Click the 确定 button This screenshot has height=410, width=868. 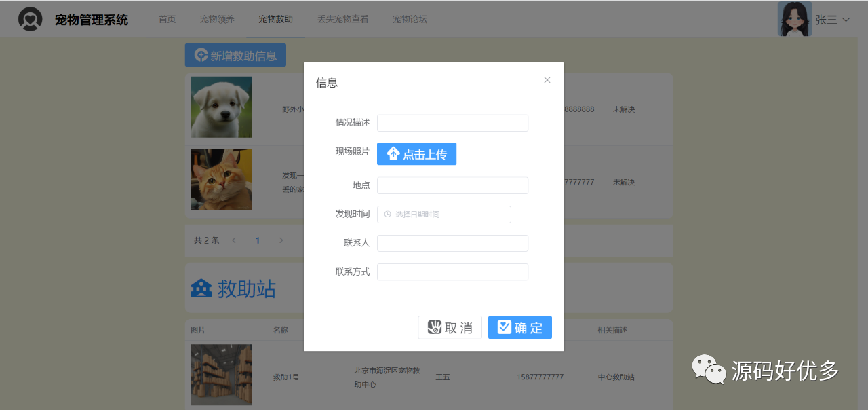pyautogui.click(x=520, y=327)
